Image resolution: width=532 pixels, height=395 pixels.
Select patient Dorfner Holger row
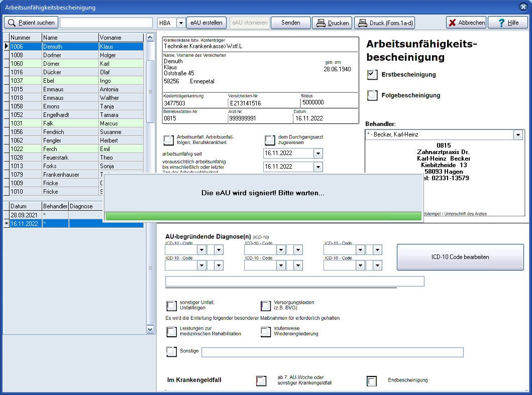pos(76,55)
